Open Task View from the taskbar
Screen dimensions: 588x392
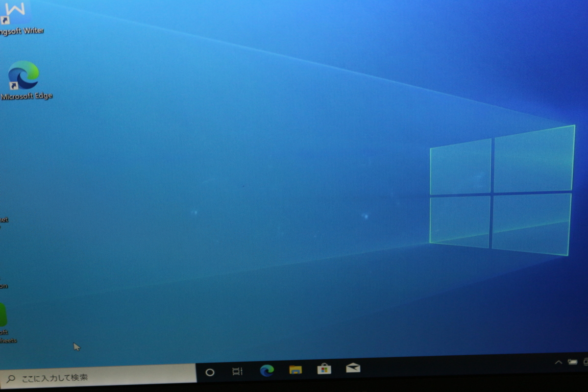pos(238,371)
